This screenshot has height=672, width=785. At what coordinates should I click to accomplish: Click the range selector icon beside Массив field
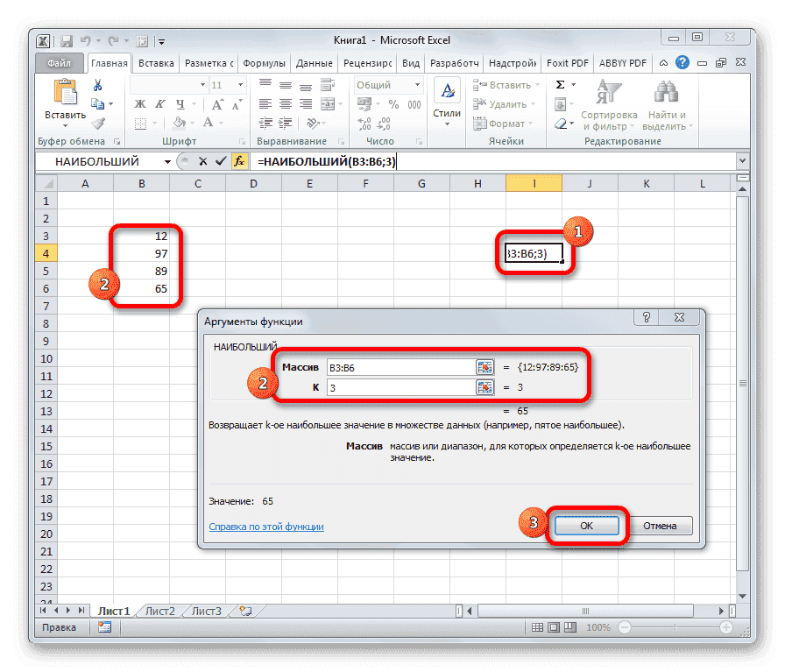485,367
